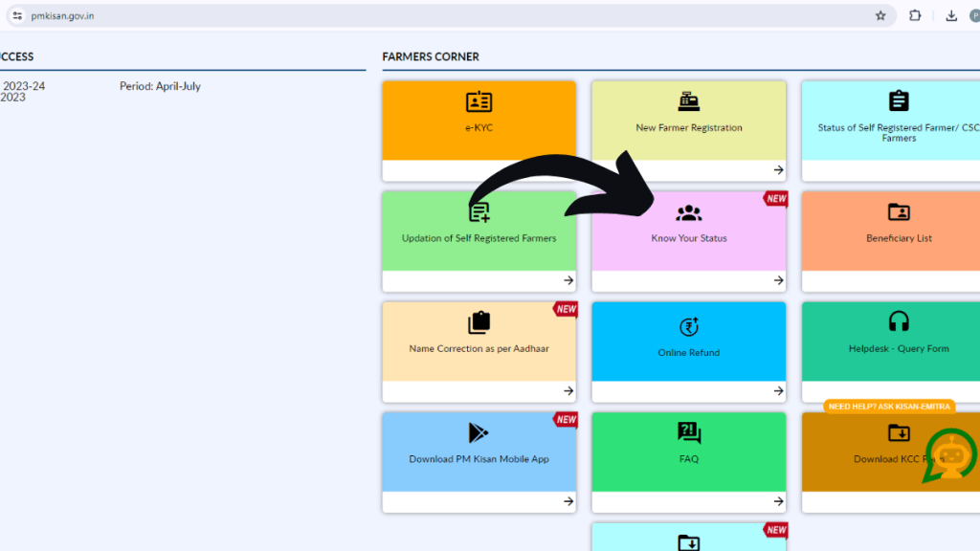Click the Need Help? Ask Kisan-eMitra banner

(x=889, y=407)
